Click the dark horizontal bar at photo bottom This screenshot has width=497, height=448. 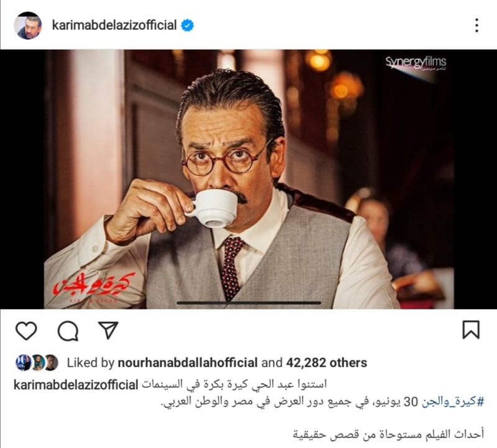pyautogui.click(x=249, y=303)
